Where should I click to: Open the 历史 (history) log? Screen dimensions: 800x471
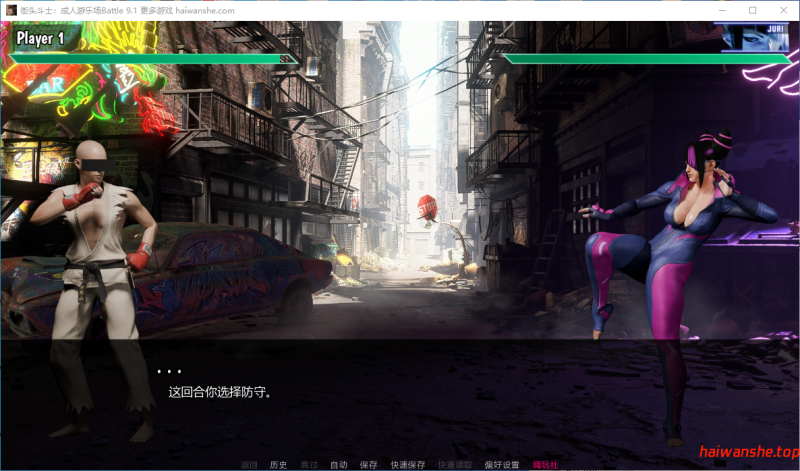279,465
